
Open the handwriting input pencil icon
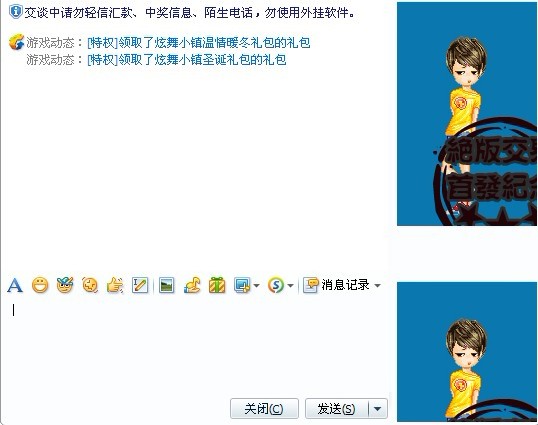[140, 285]
